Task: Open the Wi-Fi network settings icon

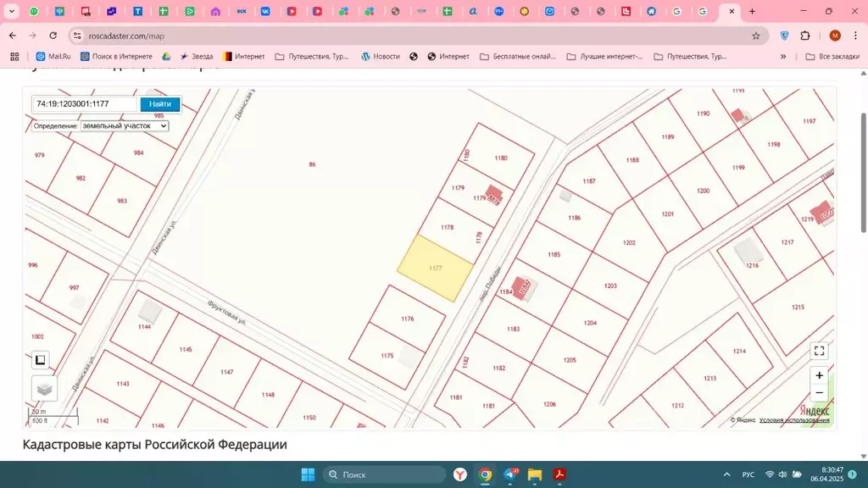Action: point(770,474)
